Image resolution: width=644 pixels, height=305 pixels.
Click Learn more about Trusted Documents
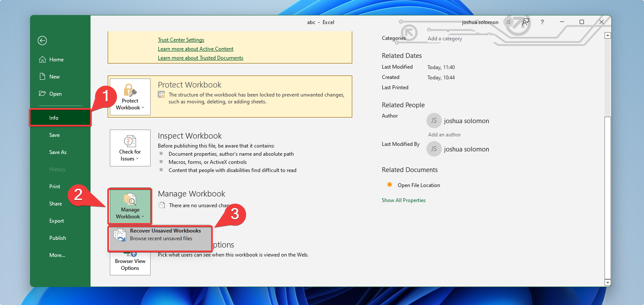point(200,57)
